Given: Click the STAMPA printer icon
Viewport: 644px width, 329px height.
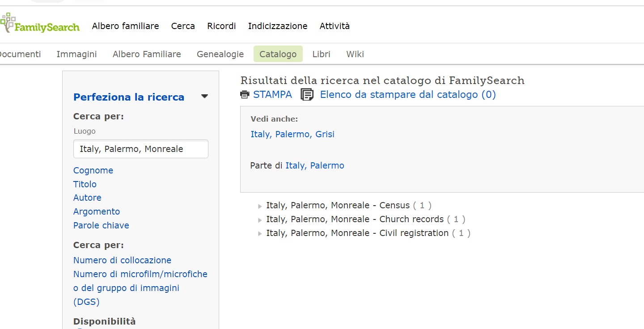Looking at the screenshot, I should (x=245, y=95).
